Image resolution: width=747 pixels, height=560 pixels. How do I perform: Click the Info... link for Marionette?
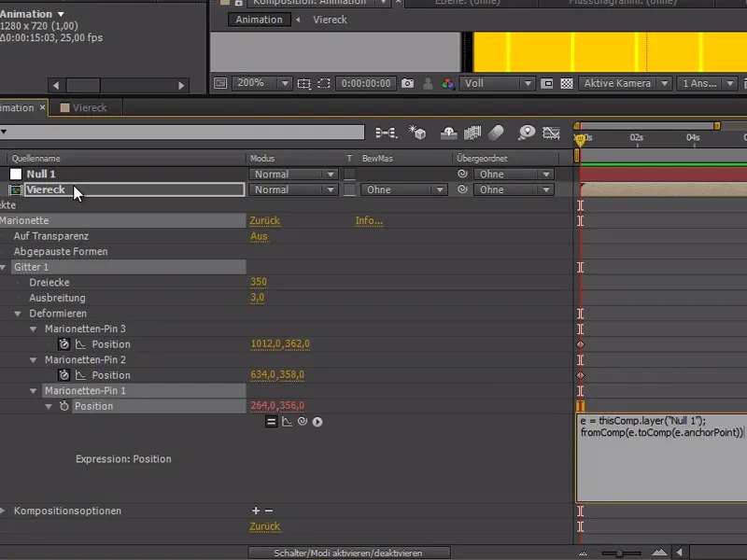pyautogui.click(x=369, y=220)
